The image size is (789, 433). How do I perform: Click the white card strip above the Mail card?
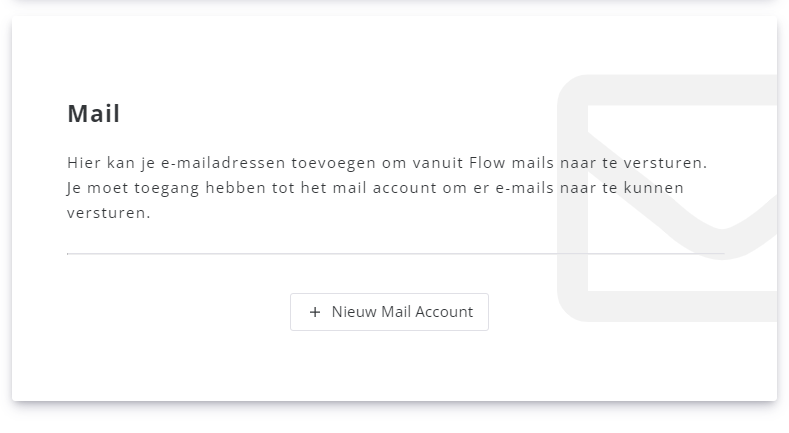(x=394, y=4)
